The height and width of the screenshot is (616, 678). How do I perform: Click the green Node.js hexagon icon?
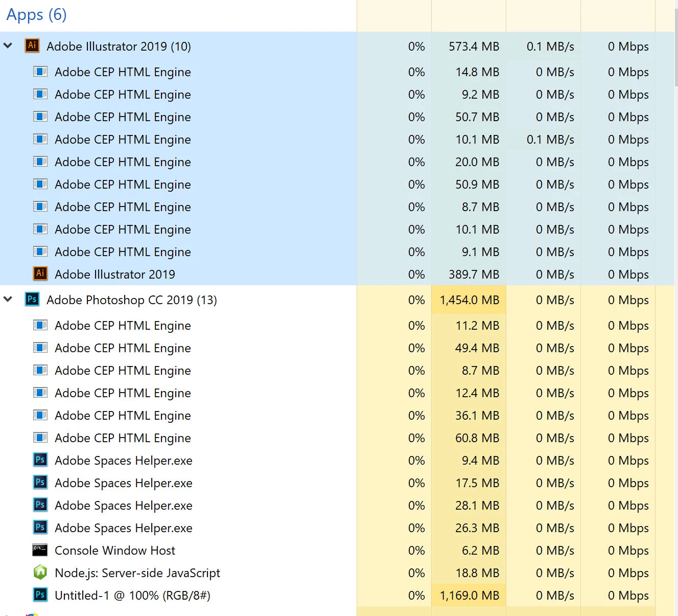tap(40, 572)
